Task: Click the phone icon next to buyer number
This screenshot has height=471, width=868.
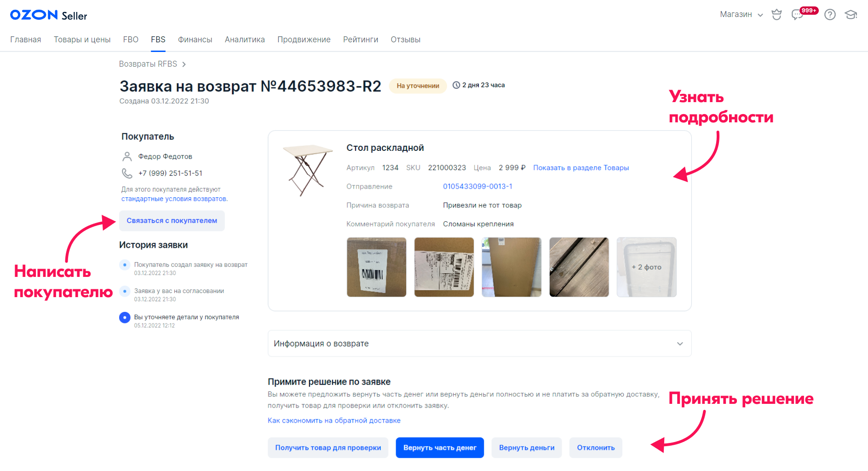Action: pyautogui.click(x=127, y=173)
